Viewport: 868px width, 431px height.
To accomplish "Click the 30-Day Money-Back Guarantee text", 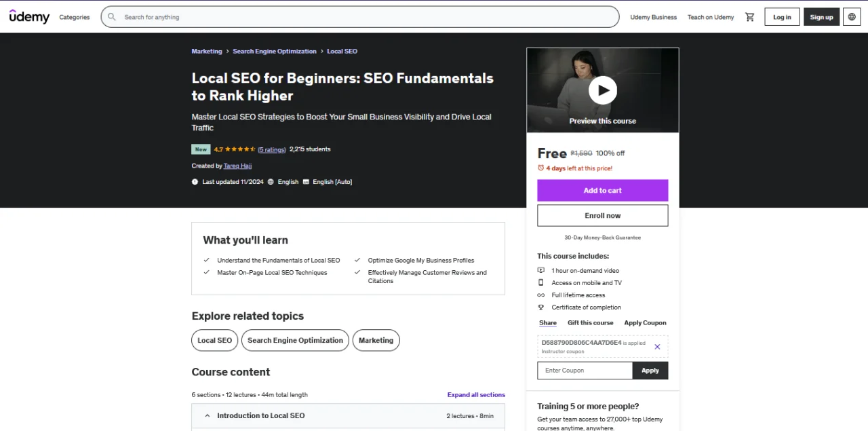I will pos(602,238).
